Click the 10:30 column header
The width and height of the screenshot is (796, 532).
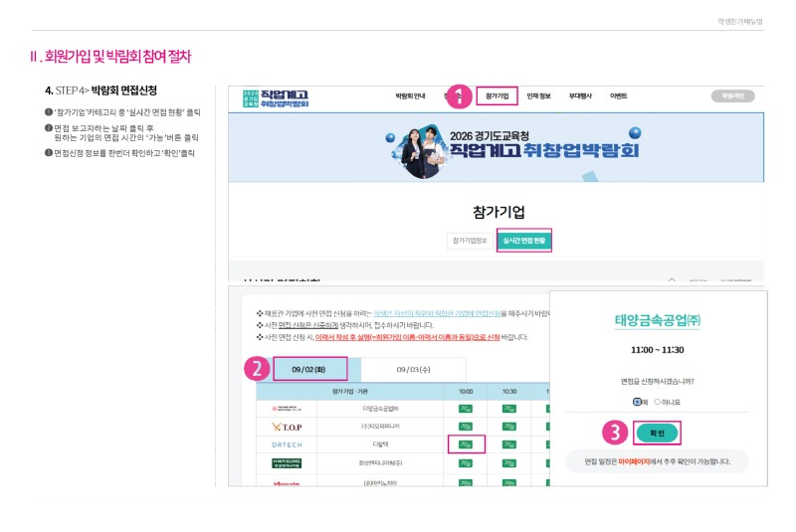[x=509, y=392]
